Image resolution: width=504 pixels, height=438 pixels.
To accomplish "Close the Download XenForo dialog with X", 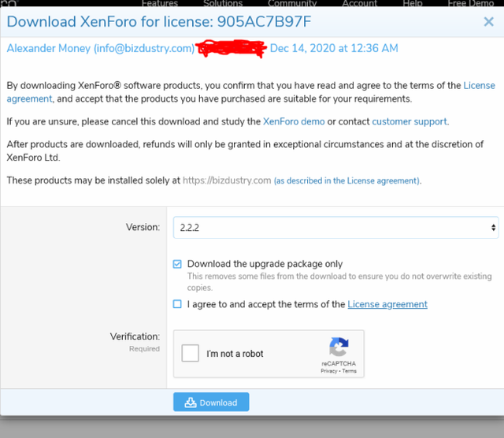I will click(488, 21).
